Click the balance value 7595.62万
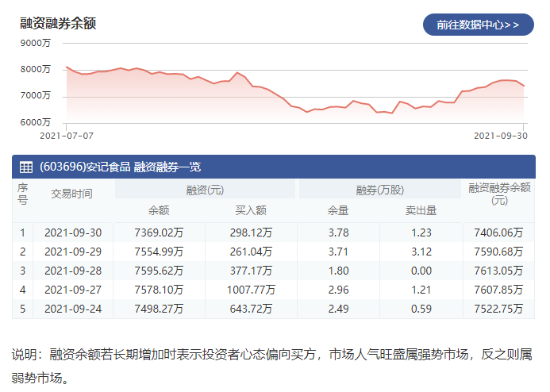 point(159,271)
